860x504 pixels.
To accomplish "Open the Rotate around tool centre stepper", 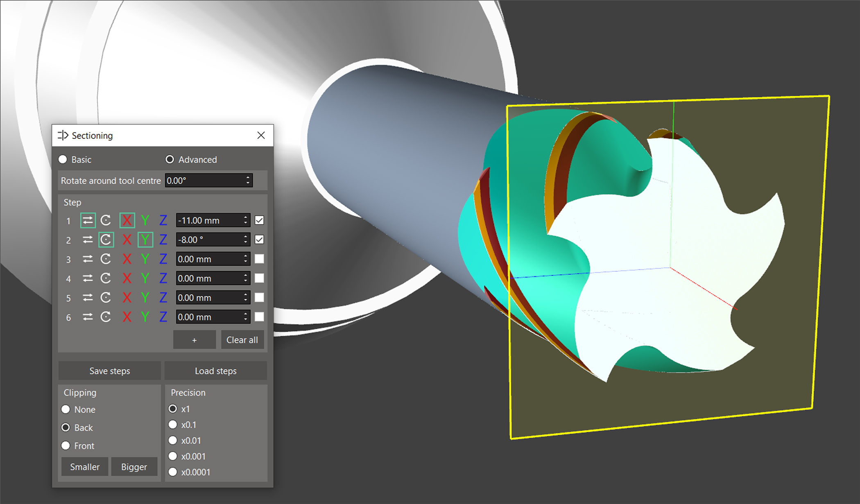I will (247, 180).
